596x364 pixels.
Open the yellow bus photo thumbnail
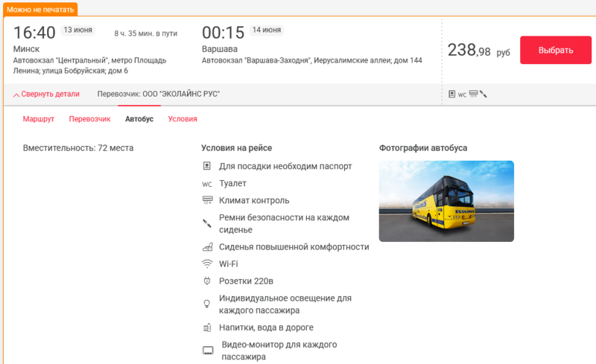pyautogui.click(x=446, y=201)
